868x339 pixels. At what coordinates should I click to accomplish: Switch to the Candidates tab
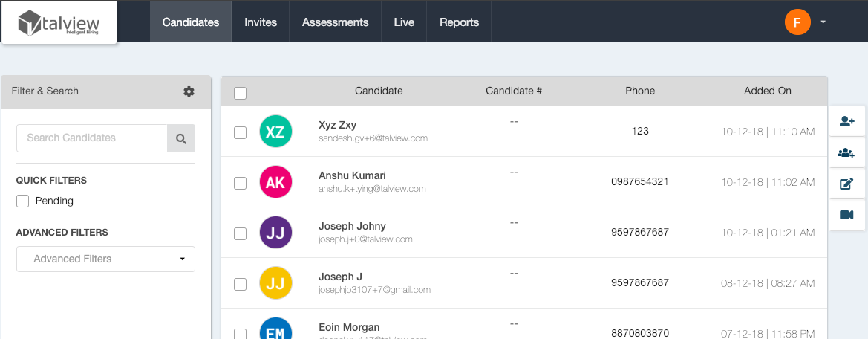pyautogui.click(x=190, y=22)
